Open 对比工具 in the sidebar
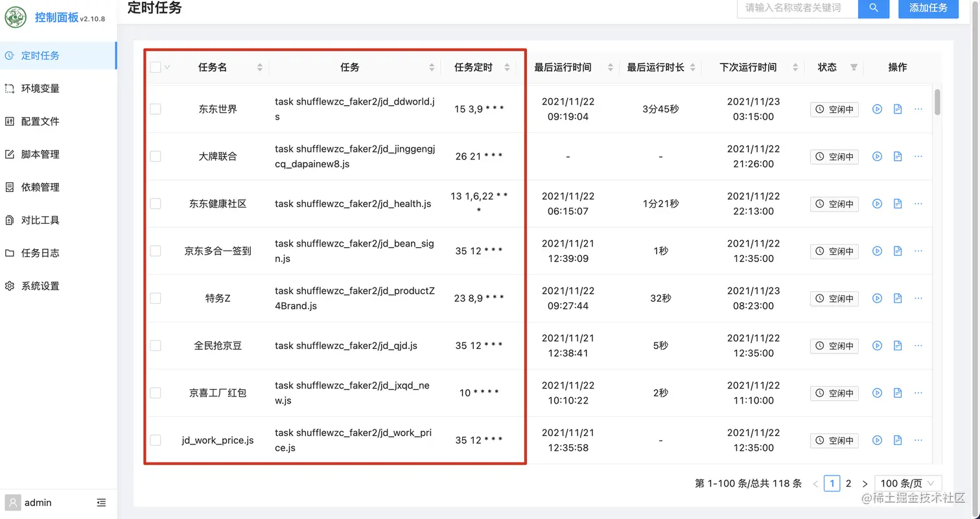 tap(58, 221)
